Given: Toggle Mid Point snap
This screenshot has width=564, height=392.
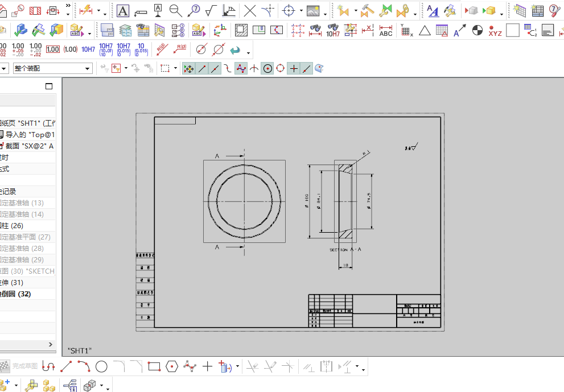Looking at the screenshot, I should pyautogui.click(x=215, y=68).
